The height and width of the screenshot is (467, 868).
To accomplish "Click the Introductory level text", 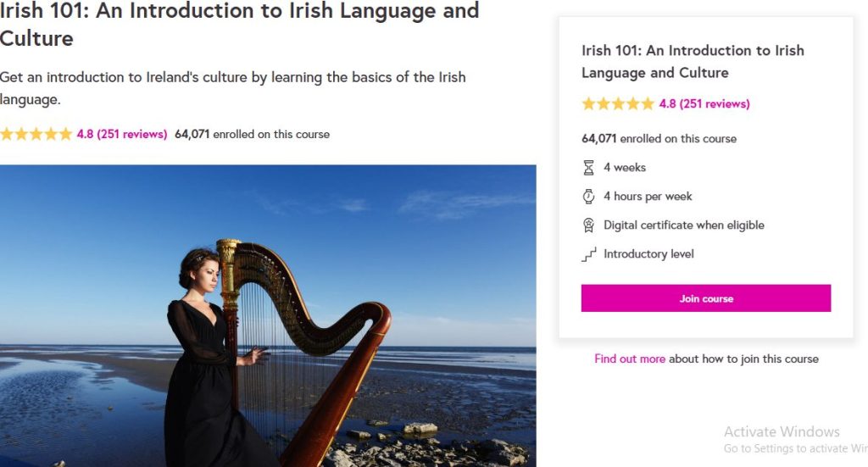I will point(648,254).
